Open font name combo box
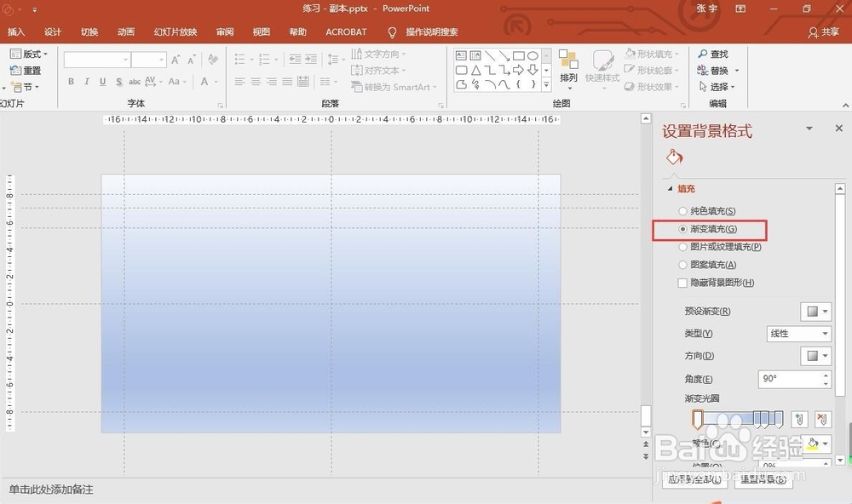The width and height of the screenshot is (852, 504). pos(97,60)
